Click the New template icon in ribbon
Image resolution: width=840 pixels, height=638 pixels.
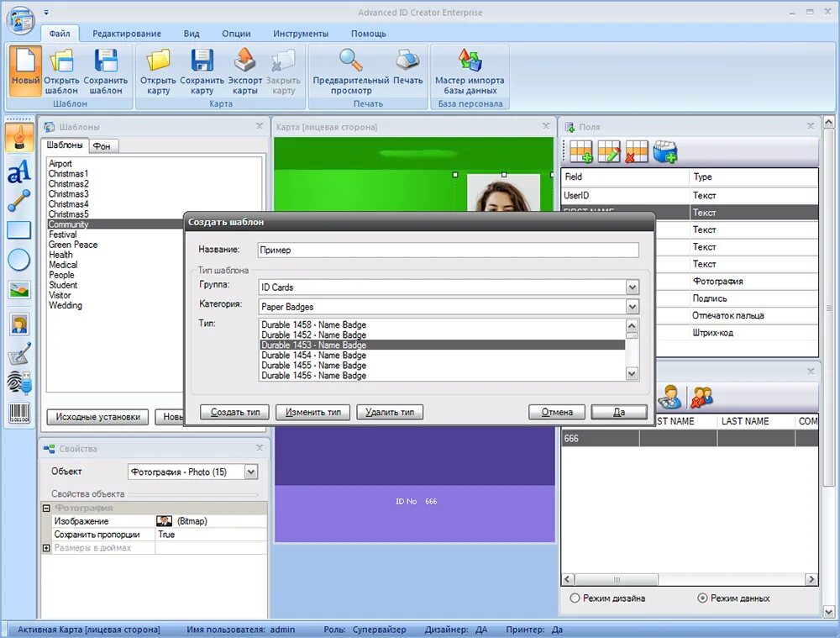[x=25, y=71]
